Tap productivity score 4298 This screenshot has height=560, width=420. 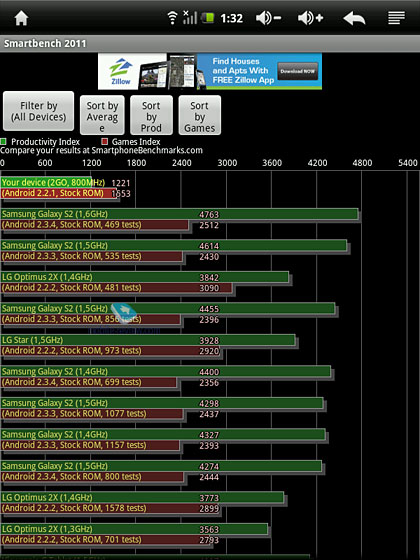[x=209, y=403]
